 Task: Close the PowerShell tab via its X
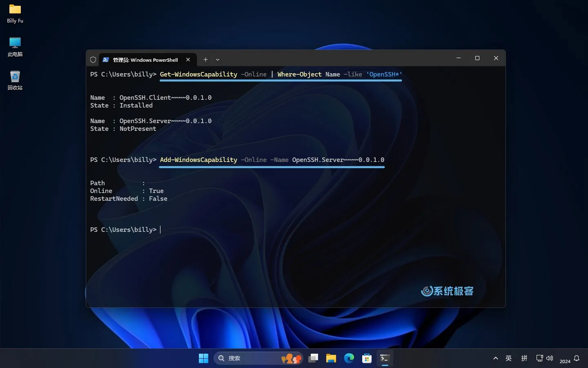(x=188, y=60)
